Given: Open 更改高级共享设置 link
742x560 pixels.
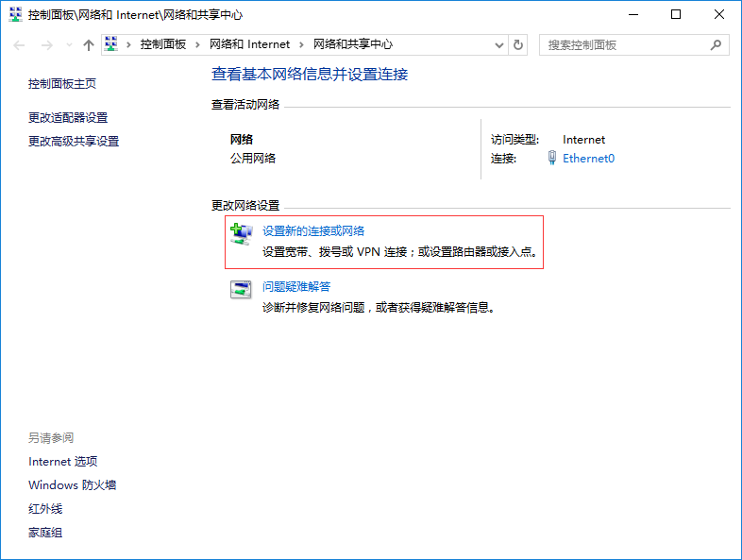Looking at the screenshot, I should 74,142.
